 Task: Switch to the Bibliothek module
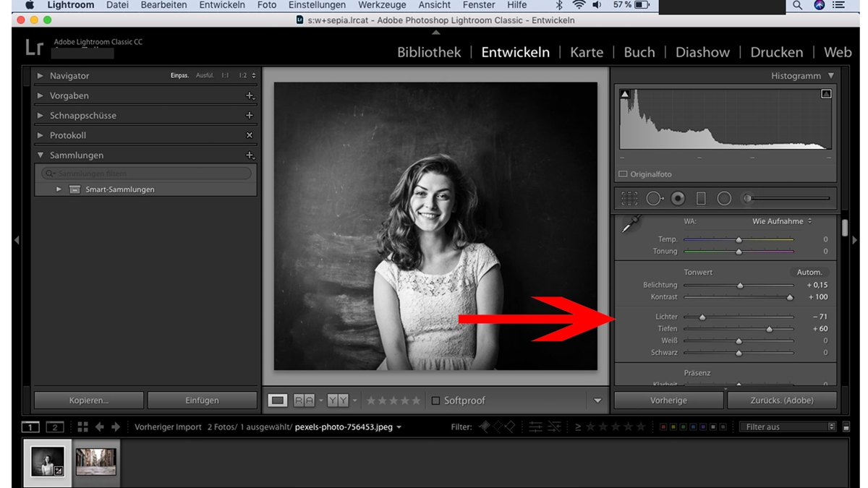(x=429, y=52)
